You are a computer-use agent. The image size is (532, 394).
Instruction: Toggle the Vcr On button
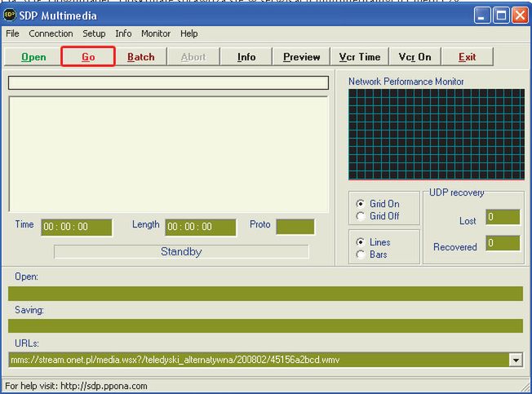[x=415, y=56]
